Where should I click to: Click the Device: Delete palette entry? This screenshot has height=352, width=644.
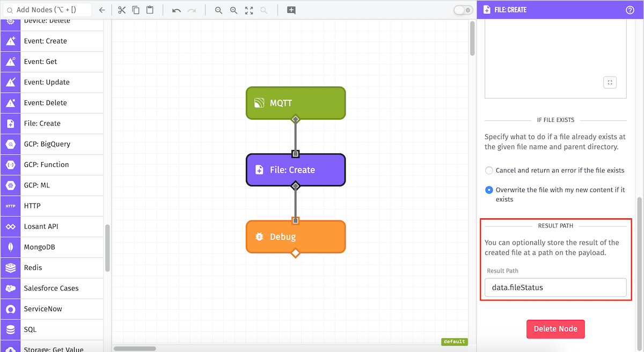click(52, 25)
